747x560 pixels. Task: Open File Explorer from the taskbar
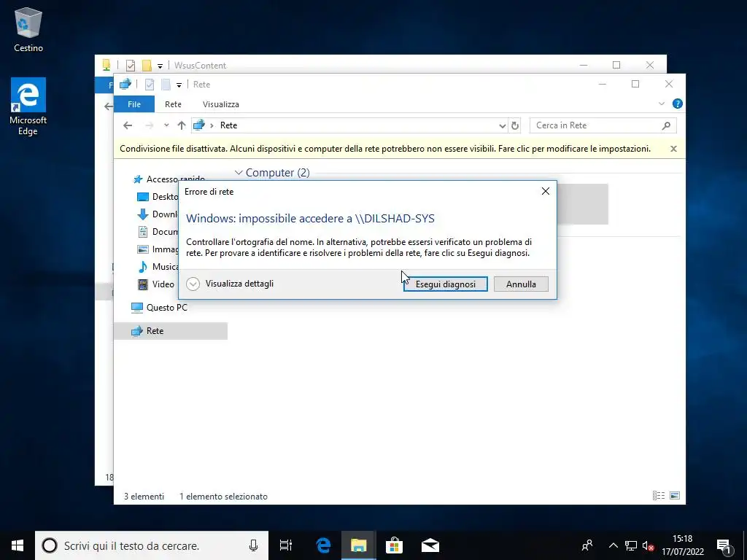click(359, 545)
